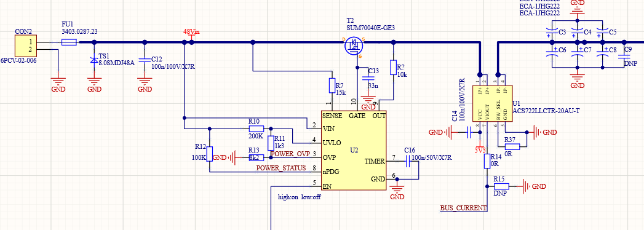Select electrolytic capacitor C4
The width and height of the screenshot is (644, 230).
(x=576, y=32)
